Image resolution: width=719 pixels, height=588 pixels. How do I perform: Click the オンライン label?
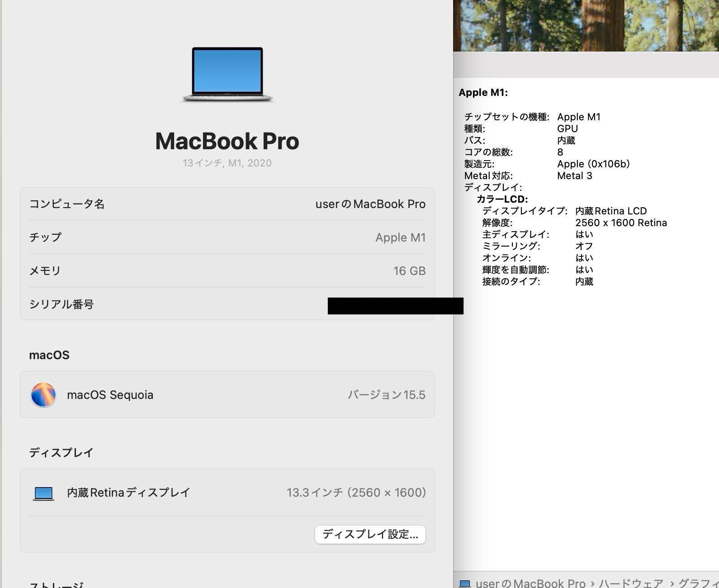[506, 258]
